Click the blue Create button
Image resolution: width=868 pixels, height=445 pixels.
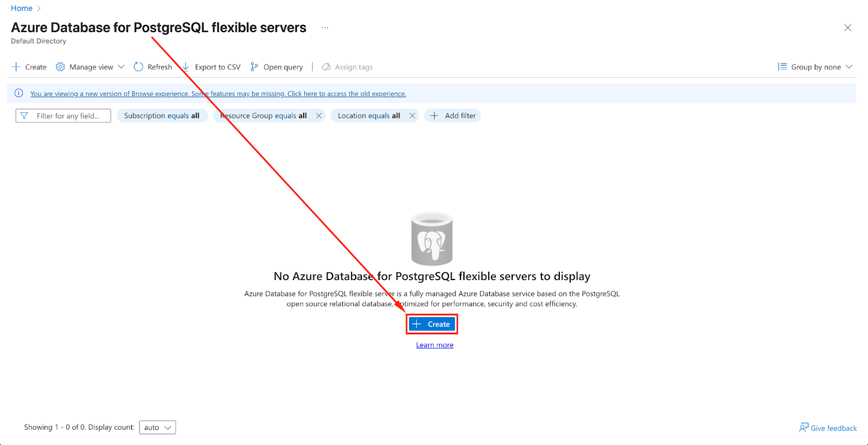coord(432,324)
